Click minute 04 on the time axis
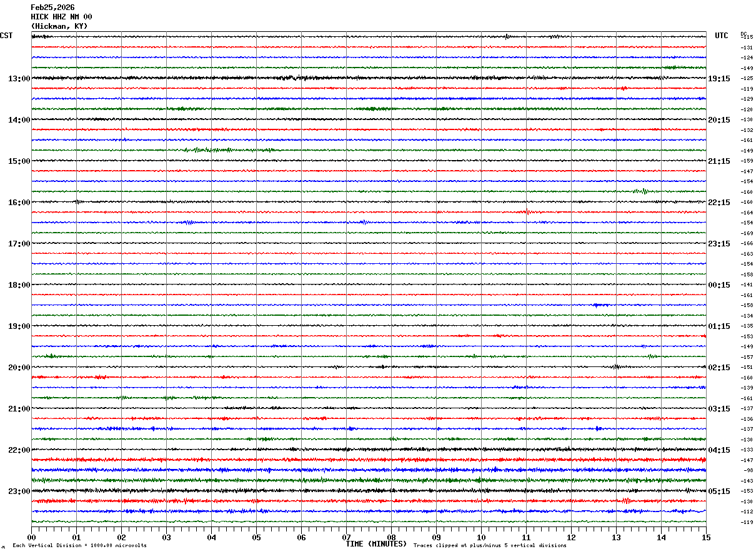 [211, 537]
